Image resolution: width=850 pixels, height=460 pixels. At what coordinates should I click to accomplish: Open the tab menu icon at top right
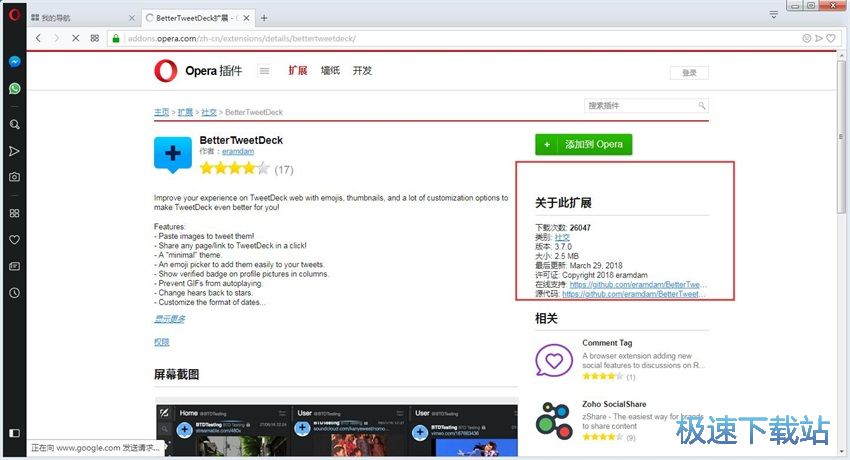tap(774, 15)
